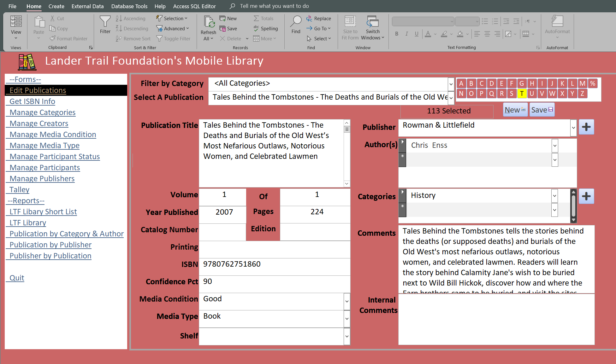Add new category with plus icon
The image size is (616, 364).
586,196
